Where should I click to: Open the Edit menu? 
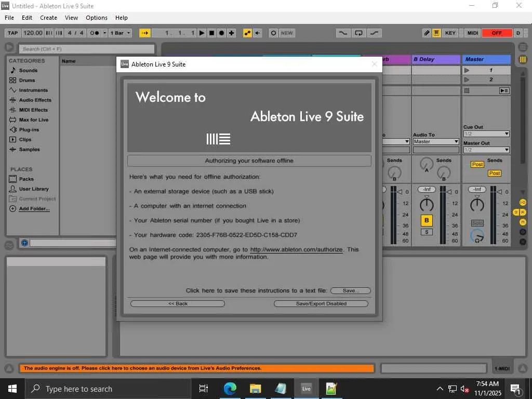[x=27, y=18]
